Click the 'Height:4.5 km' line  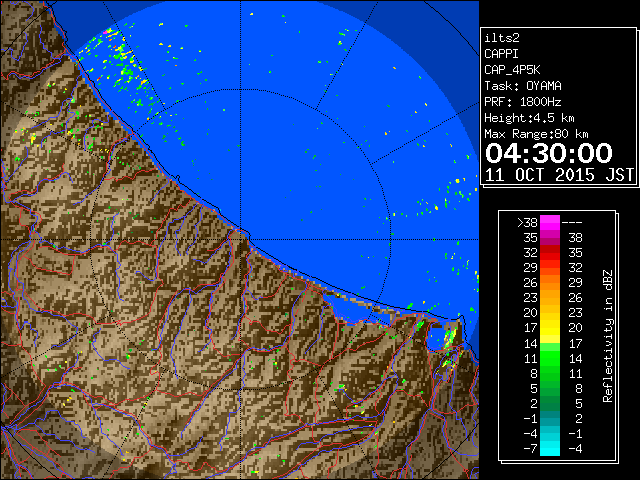click(529, 118)
